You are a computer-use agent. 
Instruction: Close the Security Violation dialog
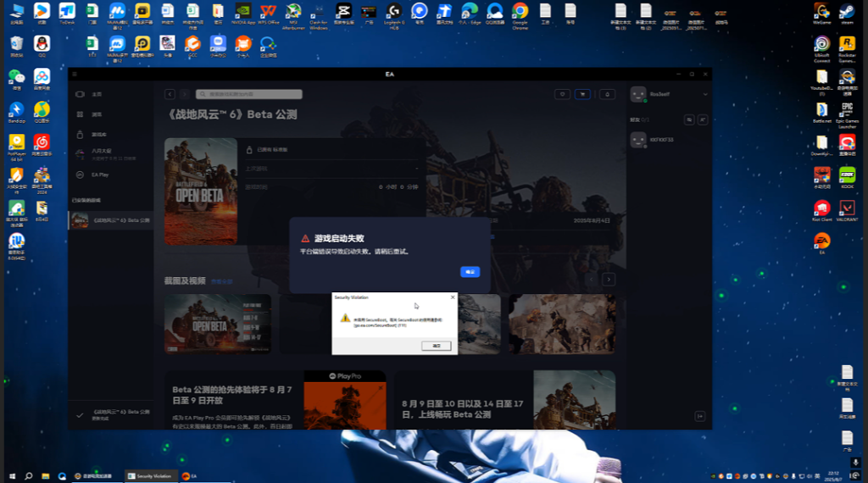point(453,297)
